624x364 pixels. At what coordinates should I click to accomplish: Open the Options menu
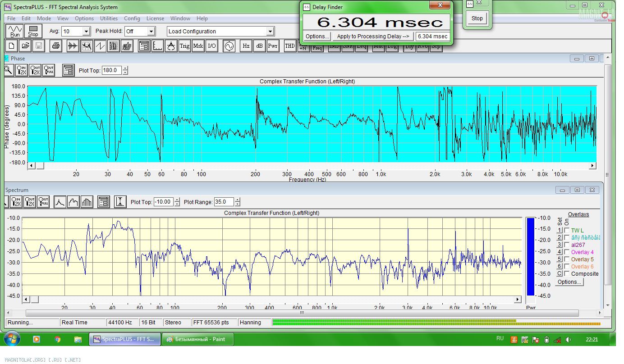(84, 18)
